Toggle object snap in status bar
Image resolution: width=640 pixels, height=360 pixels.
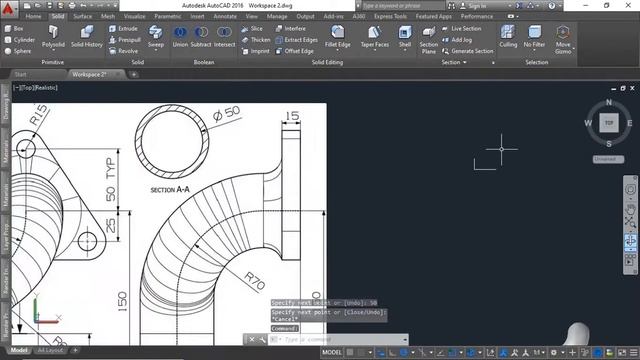point(452,353)
